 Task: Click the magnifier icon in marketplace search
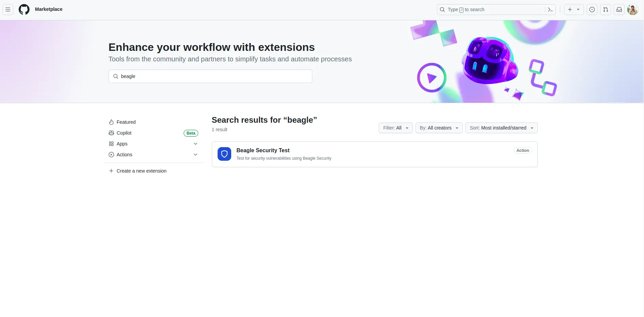tap(116, 76)
